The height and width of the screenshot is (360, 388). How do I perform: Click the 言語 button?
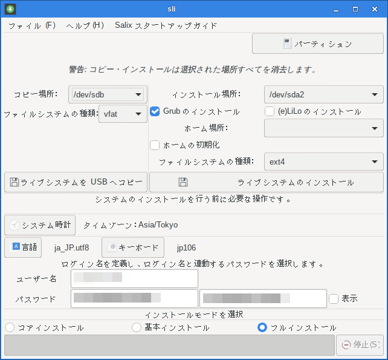tap(23, 247)
